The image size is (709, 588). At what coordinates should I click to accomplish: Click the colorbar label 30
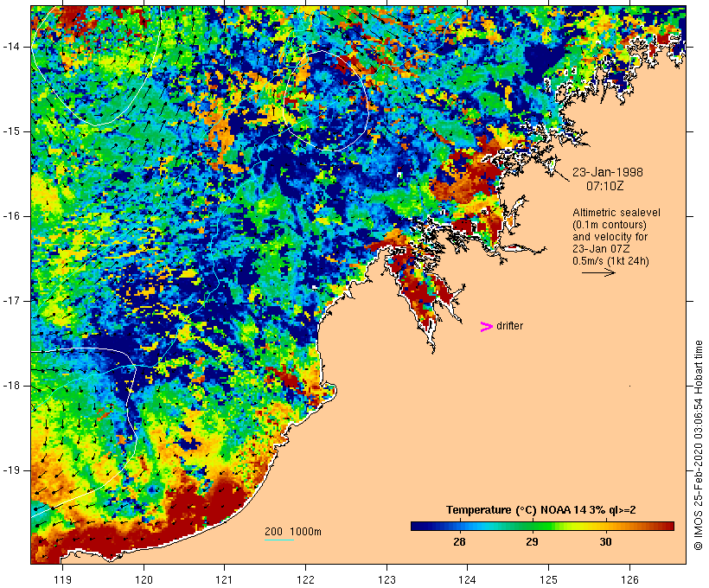pyautogui.click(x=605, y=542)
